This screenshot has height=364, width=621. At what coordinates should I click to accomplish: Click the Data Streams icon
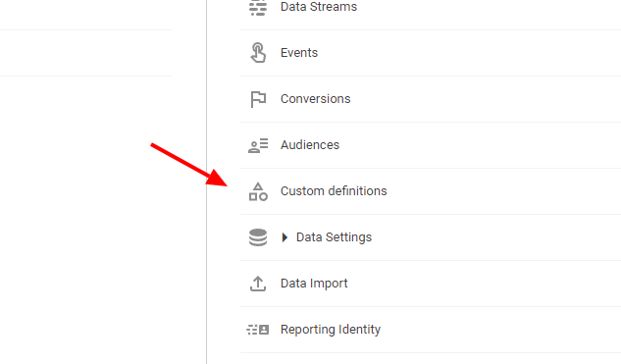[x=258, y=7]
